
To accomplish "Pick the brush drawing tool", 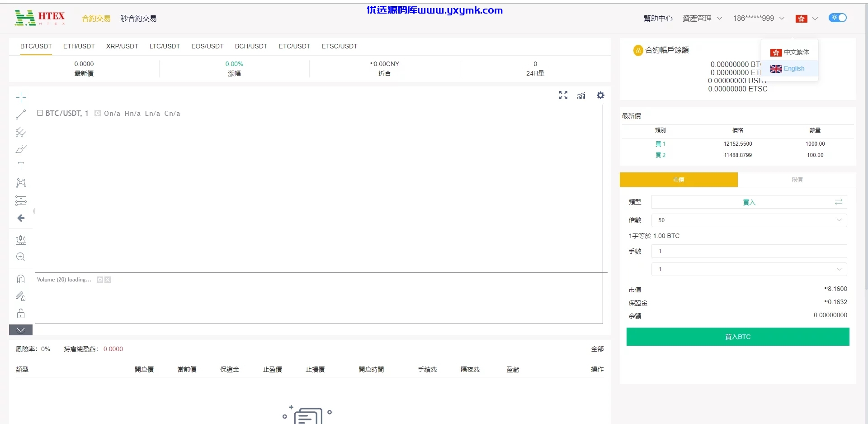I will tap(21, 149).
